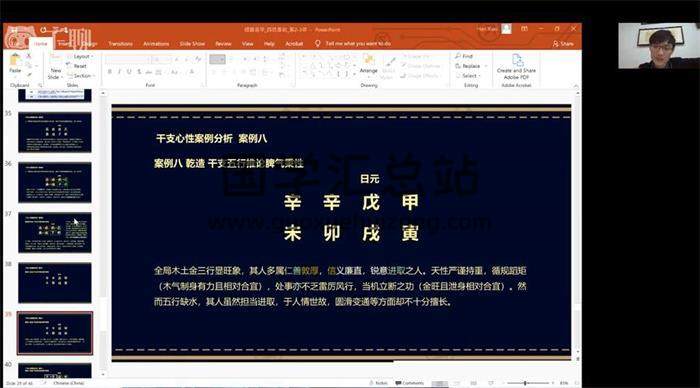Click the thumbnail pane scroll-up arrow
The height and width of the screenshot is (388, 700).
coord(103,93)
